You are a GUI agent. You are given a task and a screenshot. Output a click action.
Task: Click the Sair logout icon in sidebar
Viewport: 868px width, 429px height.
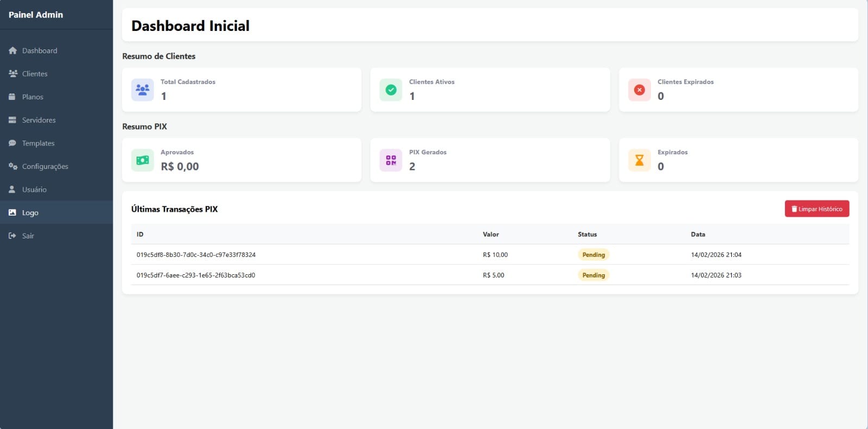[12, 236]
